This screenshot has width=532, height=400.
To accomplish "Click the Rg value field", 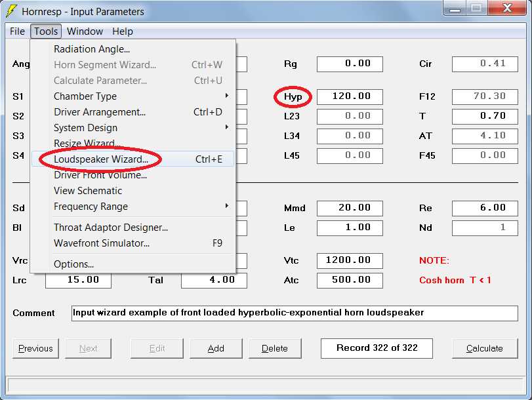I will (x=350, y=64).
